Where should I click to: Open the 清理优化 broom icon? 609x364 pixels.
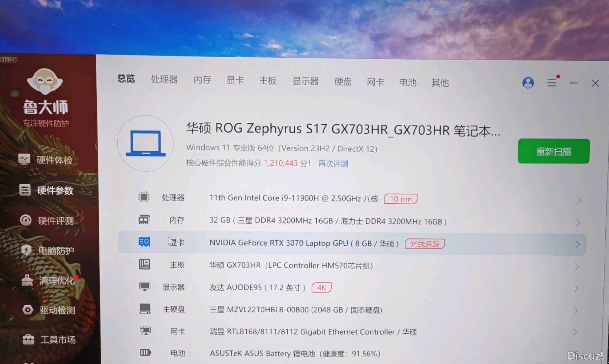click(x=27, y=280)
